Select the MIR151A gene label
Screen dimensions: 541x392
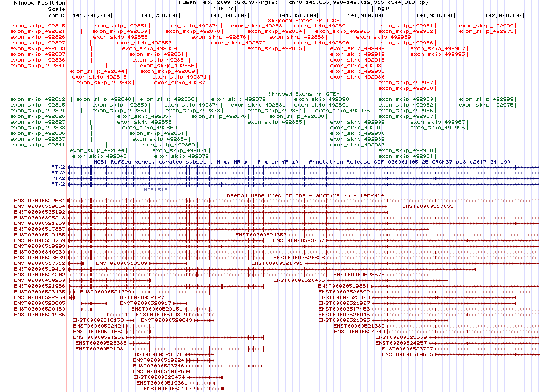155,190
